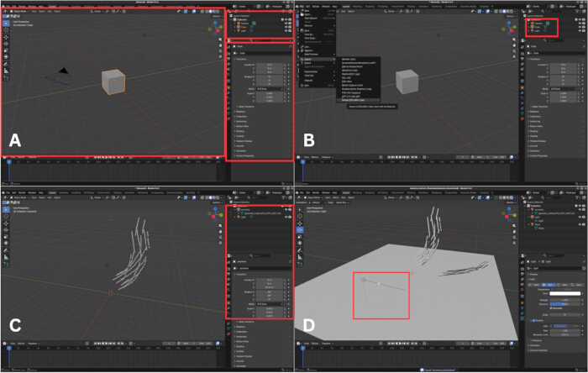The width and height of the screenshot is (588, 373).
Task: Click the highlighted Rotate tool in panel D
Action: [x=300, y=230]
